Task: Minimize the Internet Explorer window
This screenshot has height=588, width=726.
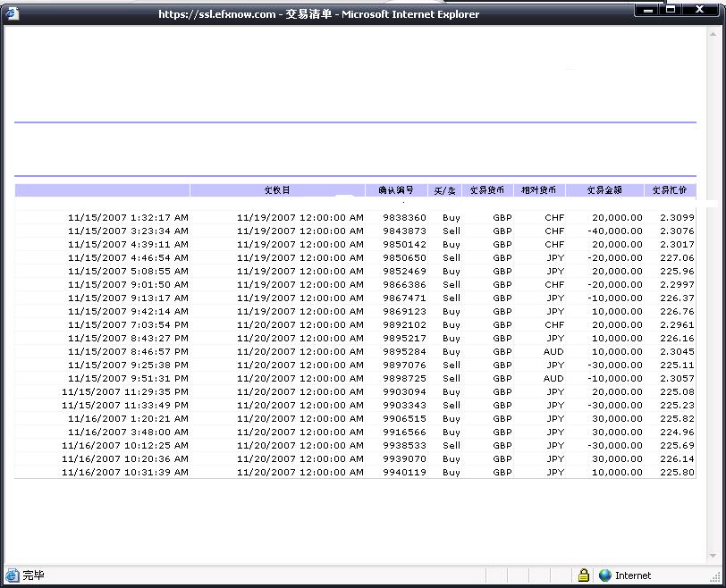Action: (x=646, y=10)
